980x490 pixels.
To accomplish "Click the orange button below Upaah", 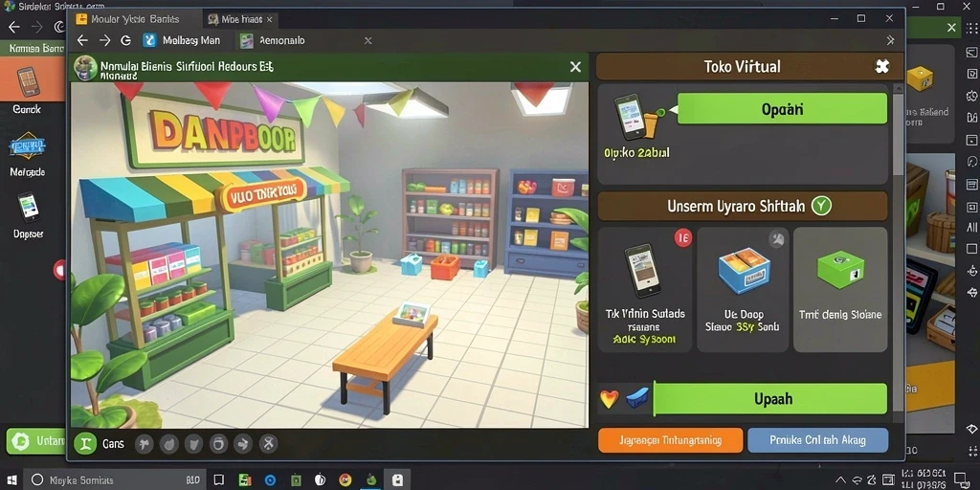I will [671, 440].
